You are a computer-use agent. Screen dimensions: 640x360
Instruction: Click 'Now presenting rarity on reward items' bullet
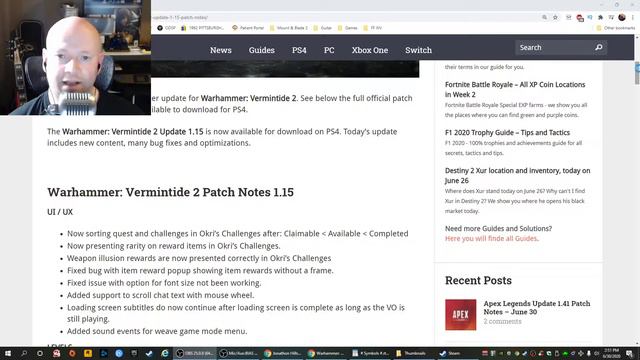[173, 246]
